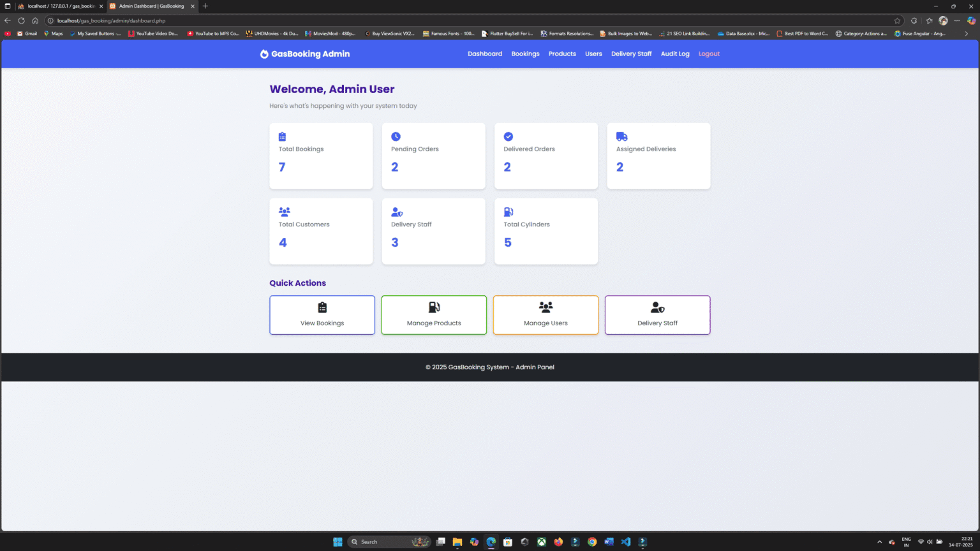Click the Total Customers group icon

283,212
